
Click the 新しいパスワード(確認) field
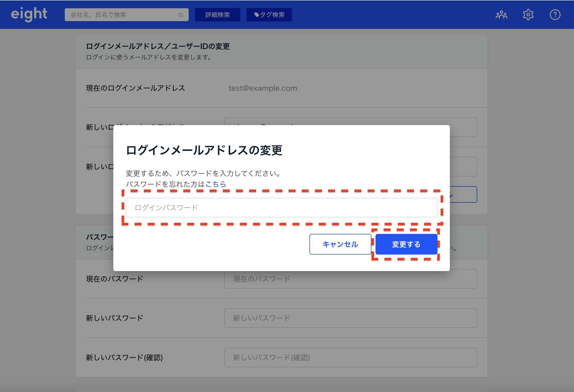(350, 357)
